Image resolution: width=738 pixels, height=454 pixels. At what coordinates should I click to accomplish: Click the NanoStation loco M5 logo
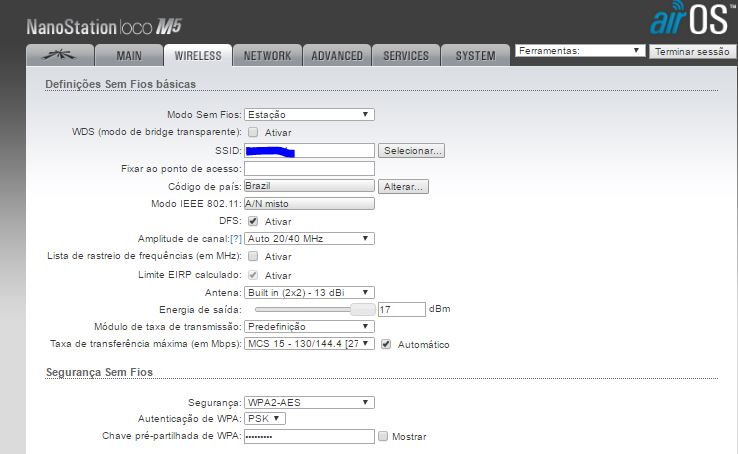104,27
